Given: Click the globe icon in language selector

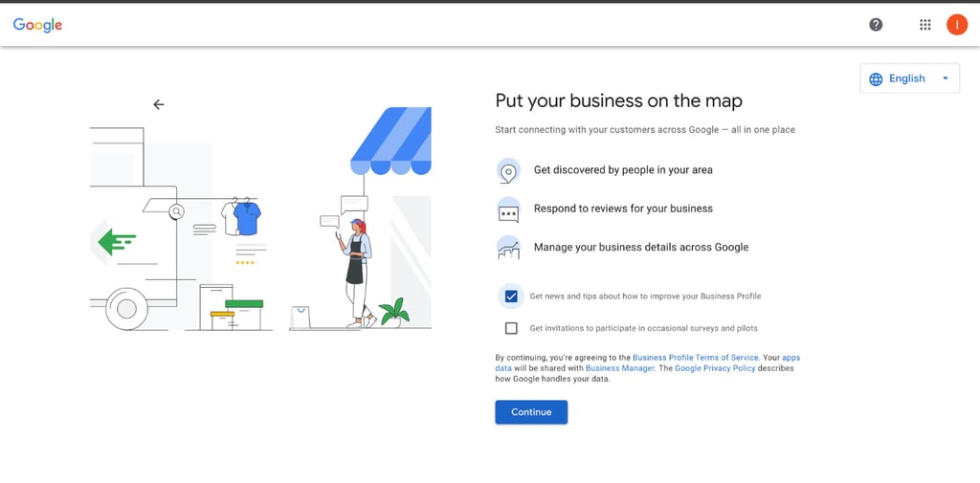Looking at the screenshot, I should tap(877, 78).
